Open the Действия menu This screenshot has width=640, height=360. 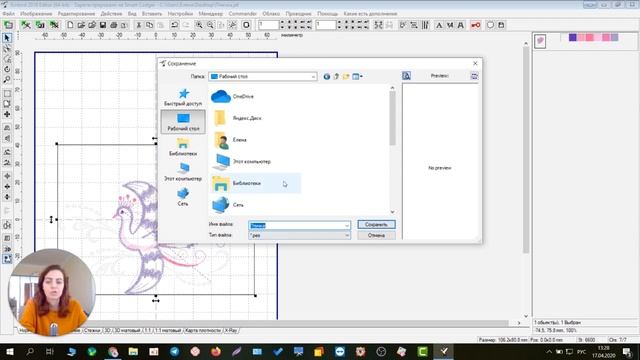111,13
